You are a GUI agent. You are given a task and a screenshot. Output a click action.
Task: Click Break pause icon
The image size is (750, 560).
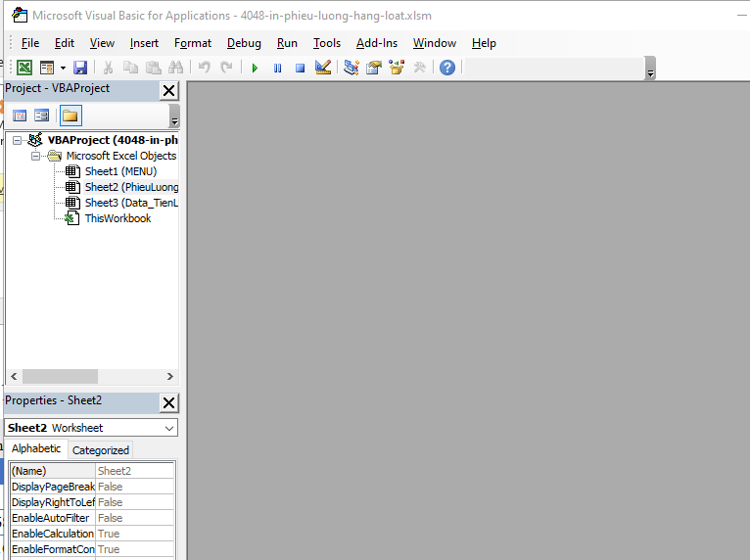[x=277, y=68]
